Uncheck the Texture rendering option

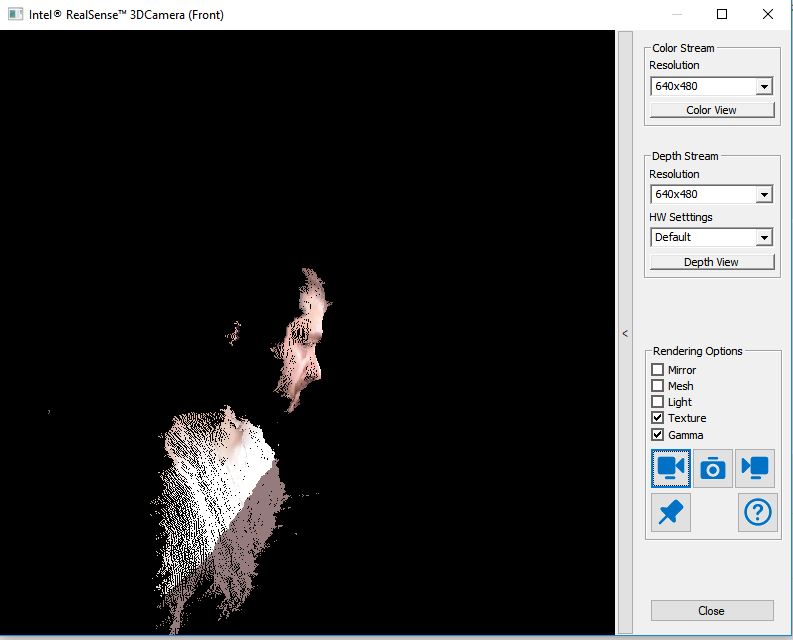[x=657, y=418]
